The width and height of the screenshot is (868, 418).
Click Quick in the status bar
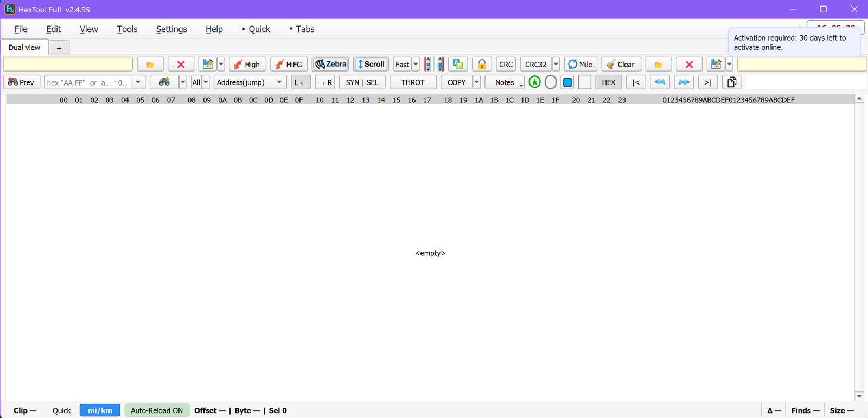61,410
